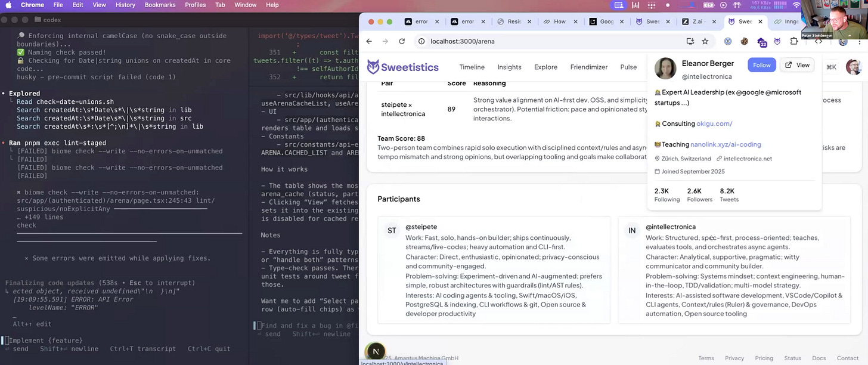Screen dimensions: 868x365
Task: Close the 'Goog' browser tab
Action: (x=622, y=21)
